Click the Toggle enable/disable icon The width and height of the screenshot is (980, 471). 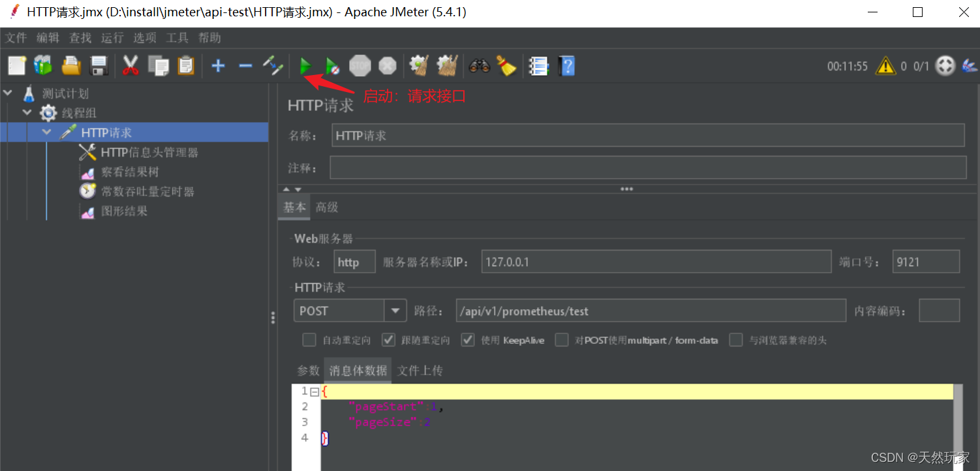coord(273,65)
